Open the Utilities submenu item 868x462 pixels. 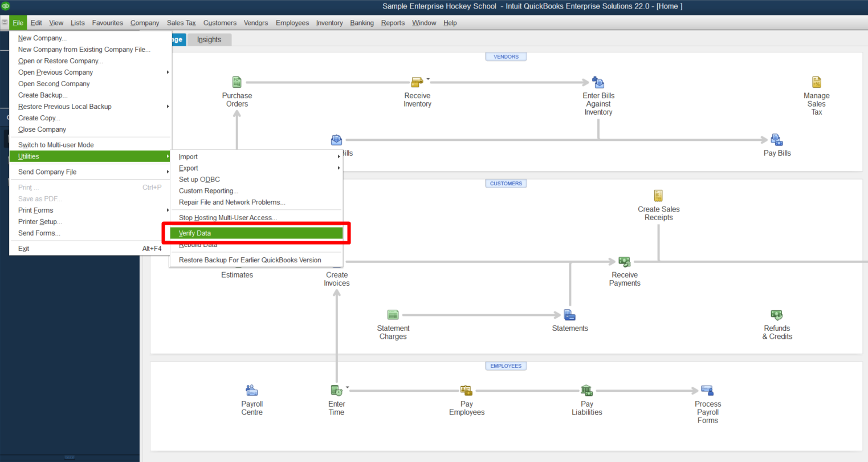(90, 156)
